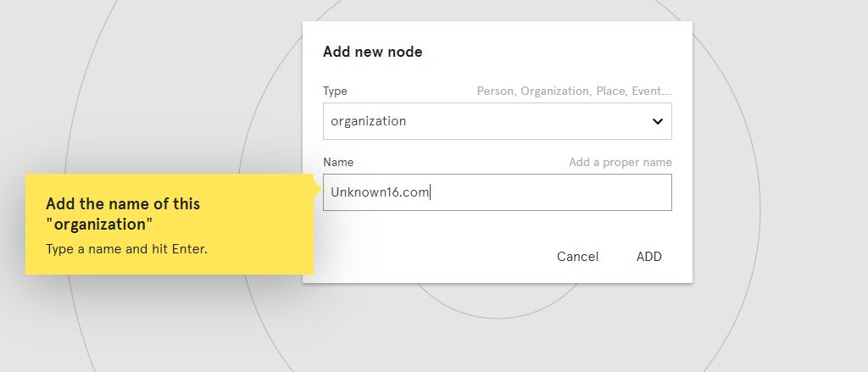Click 'Type a name and hit Enter.' text

[127, 249]
